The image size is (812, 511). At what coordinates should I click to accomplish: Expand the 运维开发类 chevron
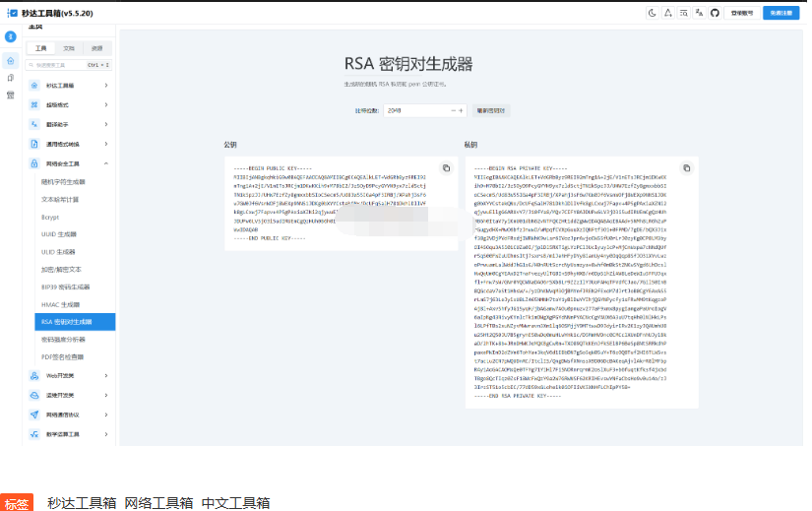click(x=106, y=396)
